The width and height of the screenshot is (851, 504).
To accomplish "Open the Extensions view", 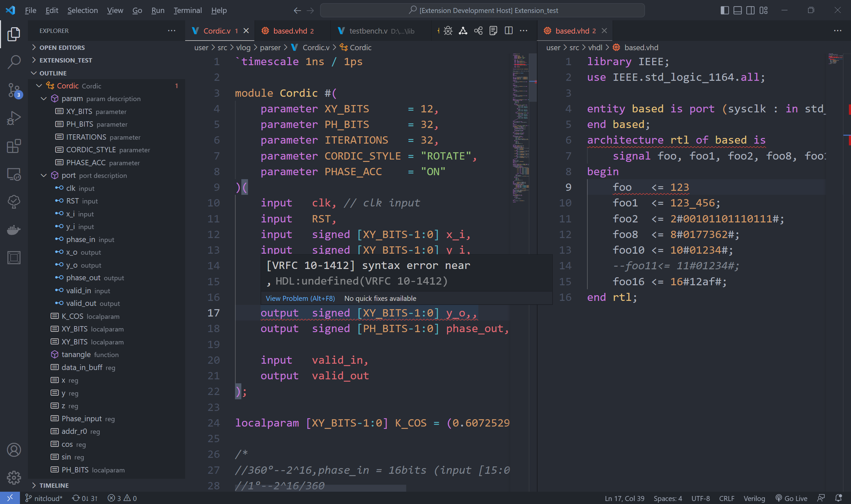I will pos(14,146).
